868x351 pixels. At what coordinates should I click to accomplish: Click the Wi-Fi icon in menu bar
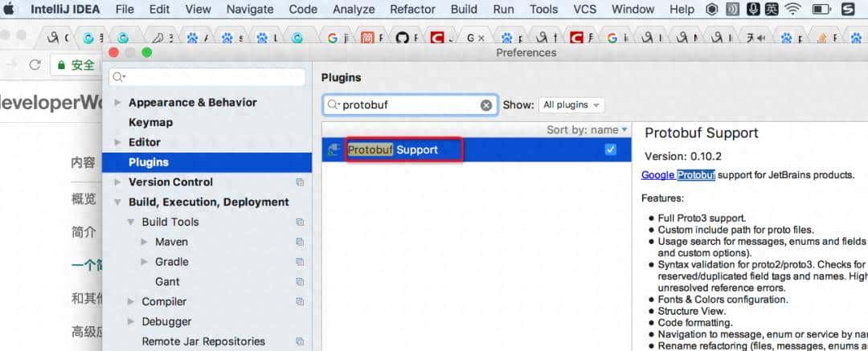click(792, 9)
